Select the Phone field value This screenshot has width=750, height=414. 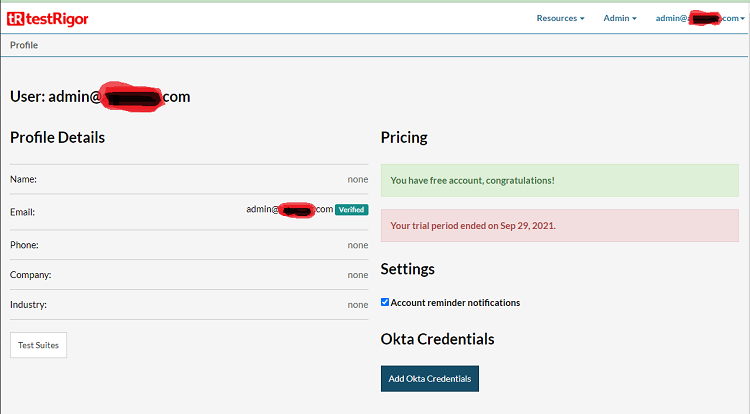(357, 245)
